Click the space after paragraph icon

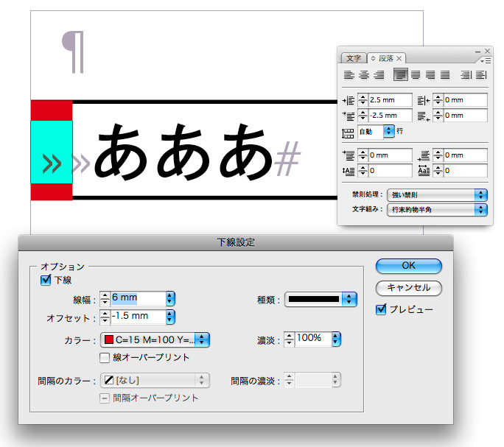click(x=424, y=155)
